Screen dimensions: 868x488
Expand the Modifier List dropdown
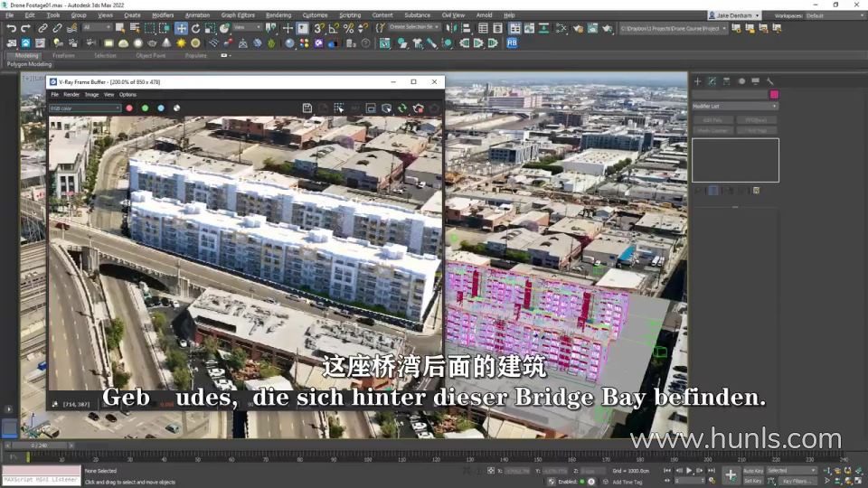tap(734, 106)
